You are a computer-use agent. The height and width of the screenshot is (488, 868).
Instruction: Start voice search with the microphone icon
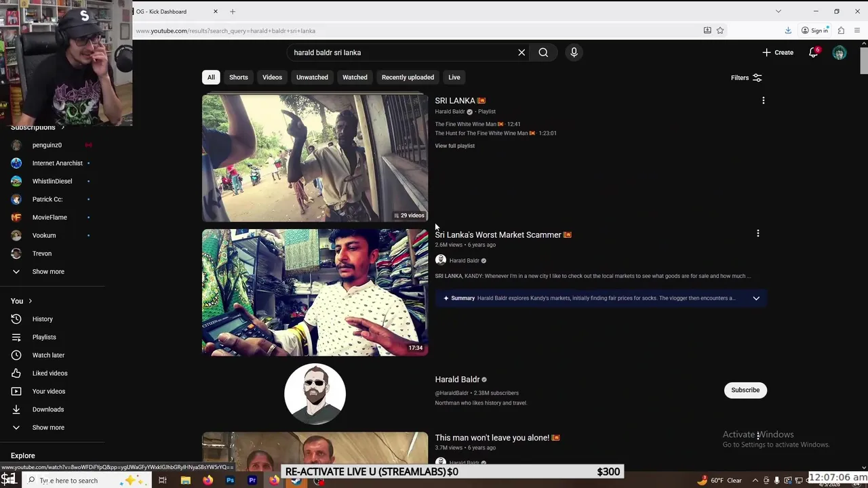574,52
